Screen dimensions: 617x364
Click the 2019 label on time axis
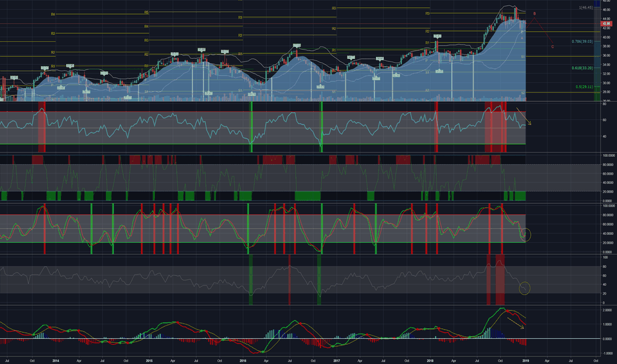[x=526, y=361]
